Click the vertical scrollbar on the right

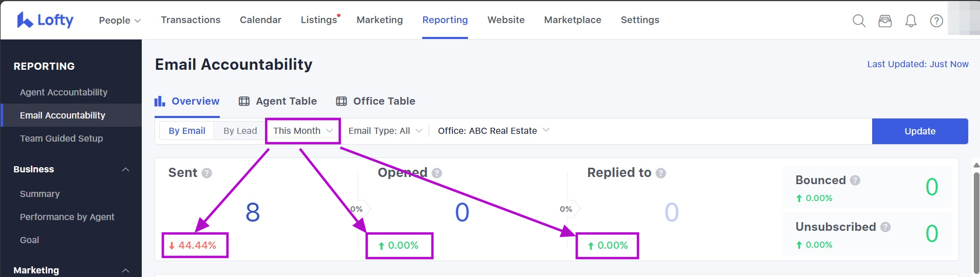click(x=976, y=221)
